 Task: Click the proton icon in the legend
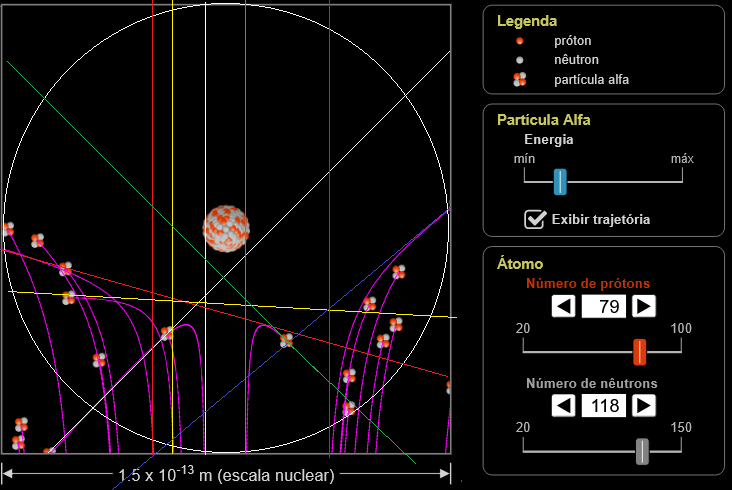(519, 41)
